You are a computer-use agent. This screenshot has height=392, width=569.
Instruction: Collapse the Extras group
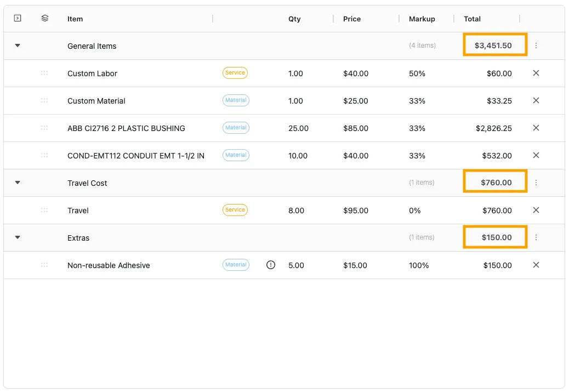pyautogui.click(x=17, y=237)
